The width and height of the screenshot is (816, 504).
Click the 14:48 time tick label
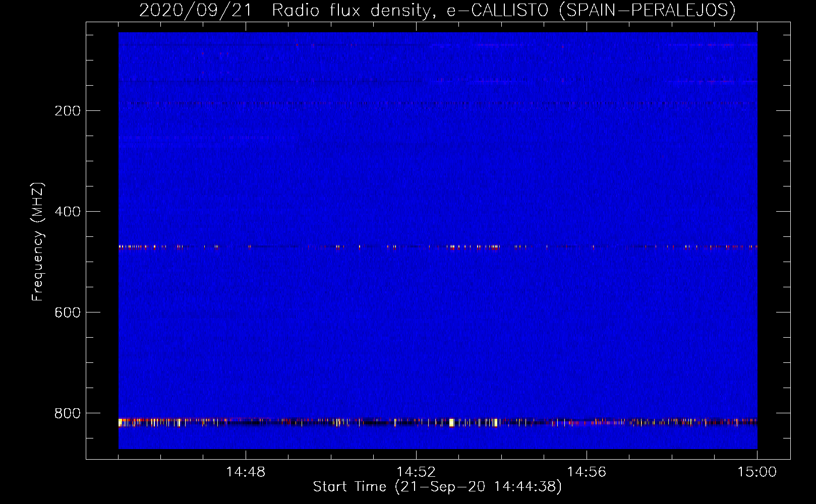(x=246, y=472)
